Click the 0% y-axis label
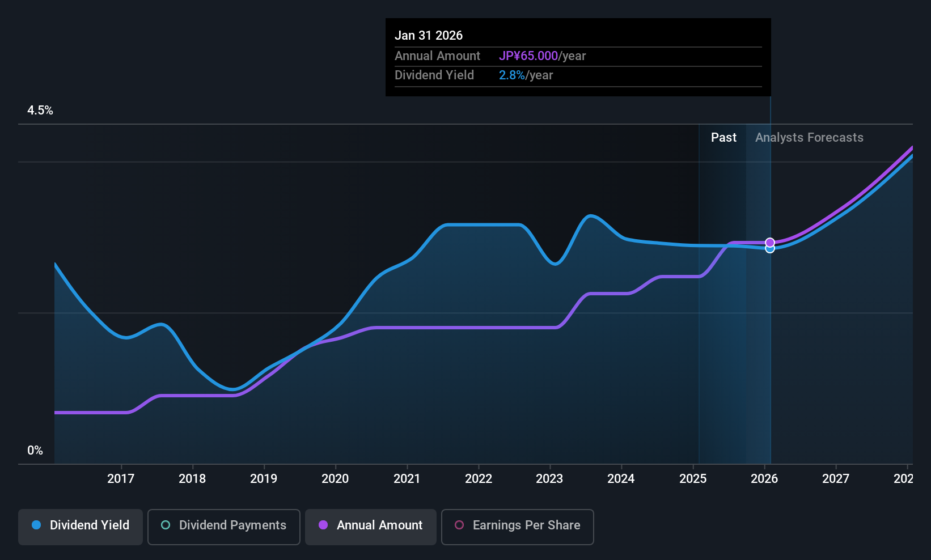Image resolution: width=931 pixels, height=560 pixels. click(35, 451)
